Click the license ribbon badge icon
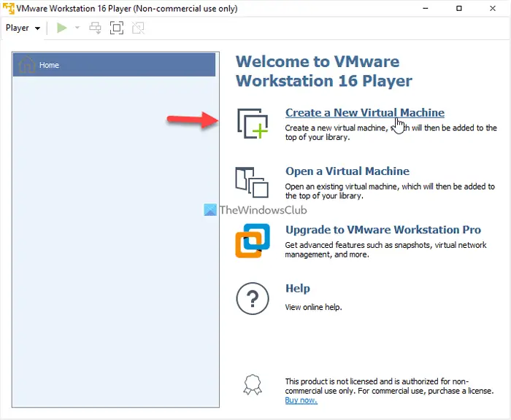The image size is (511, 420). pyautogui.click(x=253, y=385)
